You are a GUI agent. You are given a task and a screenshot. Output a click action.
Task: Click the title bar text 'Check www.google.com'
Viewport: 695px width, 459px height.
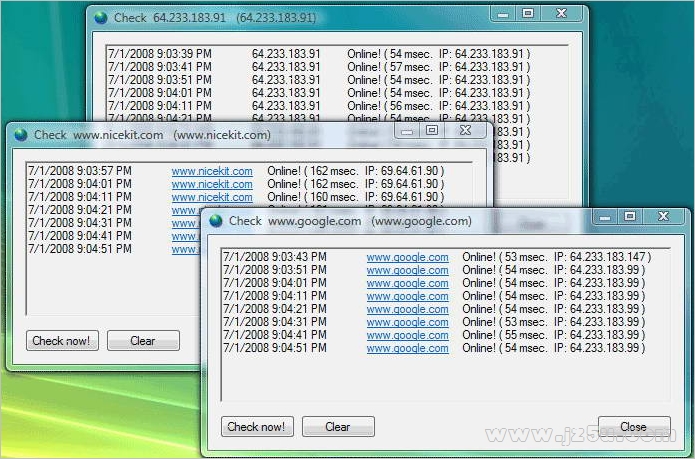pos(295,221)
